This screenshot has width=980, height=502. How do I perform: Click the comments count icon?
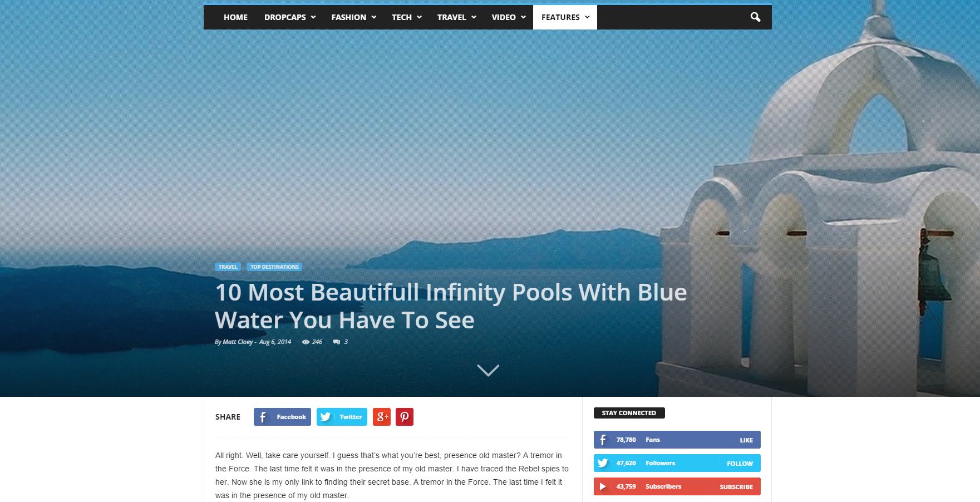pyautogui.click(x=337, y=342)
